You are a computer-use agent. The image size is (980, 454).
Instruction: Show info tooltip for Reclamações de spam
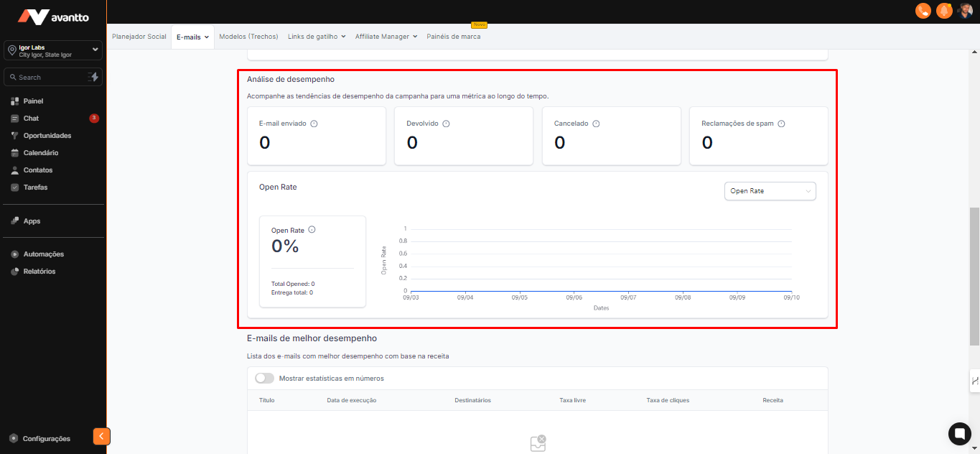point(781,124)
